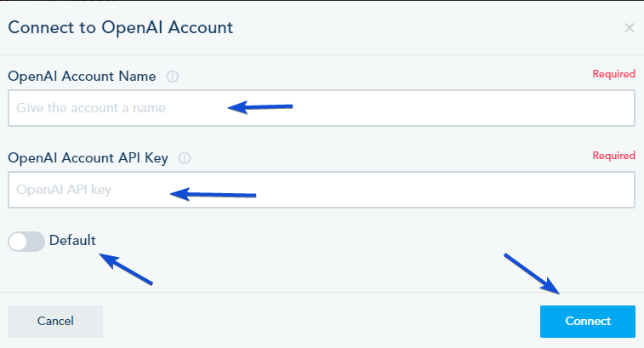Click Required indicator above the API key field
Screen dimensions: 644x348
(613, 156)
